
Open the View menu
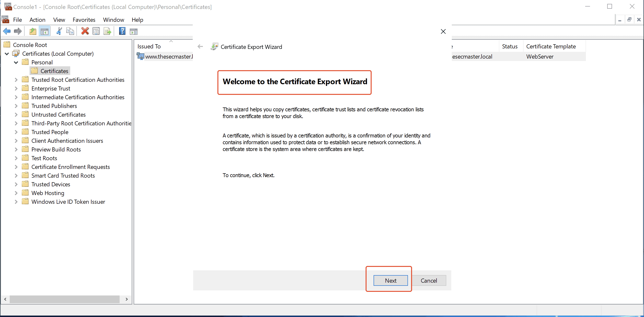point(59,20)
